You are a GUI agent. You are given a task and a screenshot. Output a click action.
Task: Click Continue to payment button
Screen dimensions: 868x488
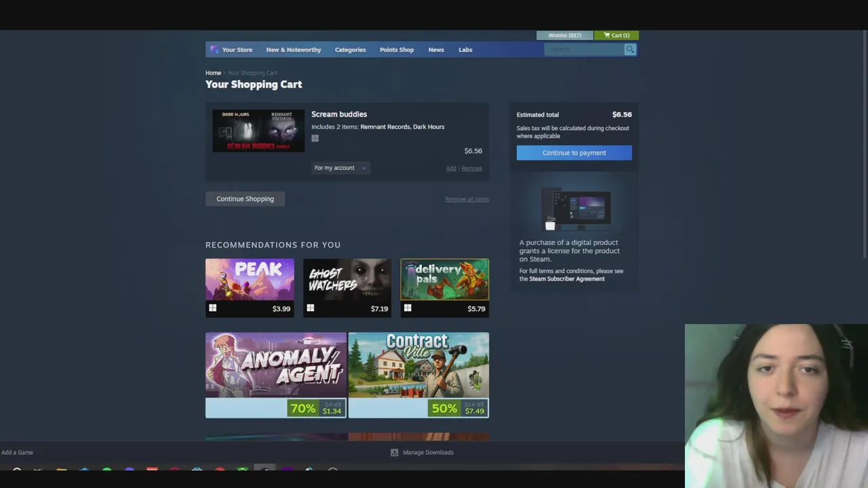coord(574,152)
